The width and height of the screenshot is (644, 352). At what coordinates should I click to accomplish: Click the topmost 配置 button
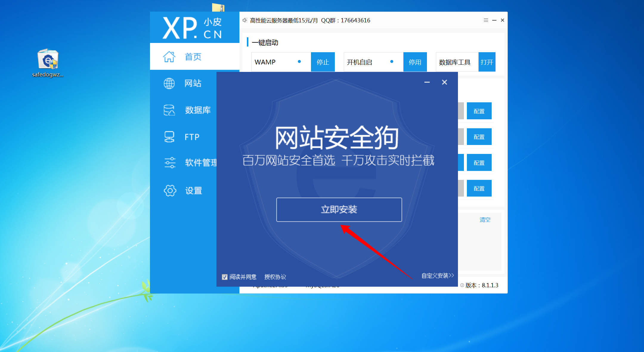479,111
